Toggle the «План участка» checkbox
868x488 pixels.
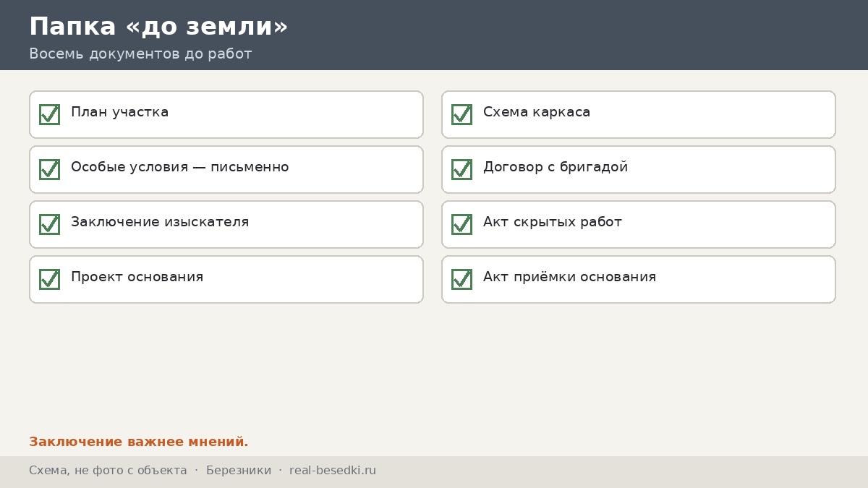coord(49,114)
